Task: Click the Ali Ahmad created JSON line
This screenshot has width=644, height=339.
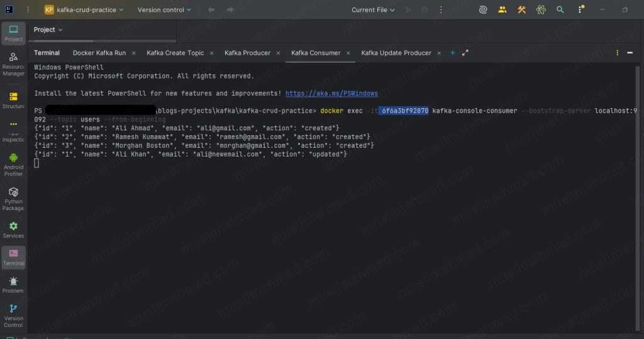Action: [x=187, y=128]
